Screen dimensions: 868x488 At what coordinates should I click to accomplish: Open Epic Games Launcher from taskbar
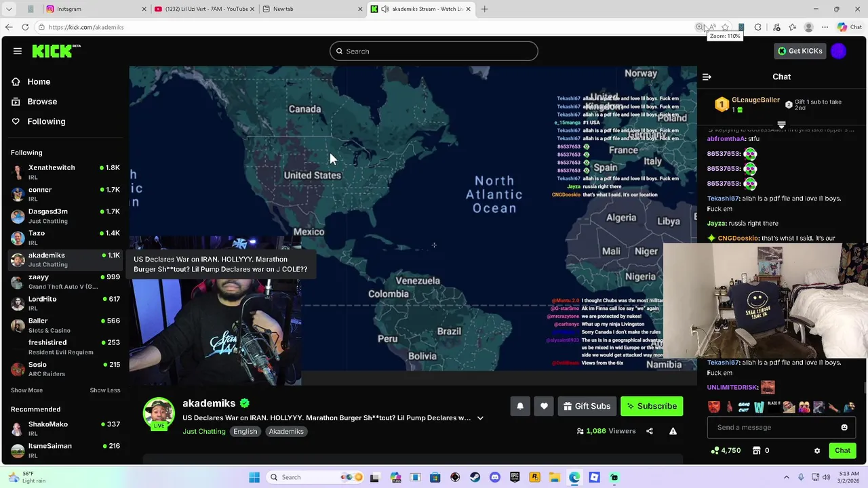(x=515, y=477)
